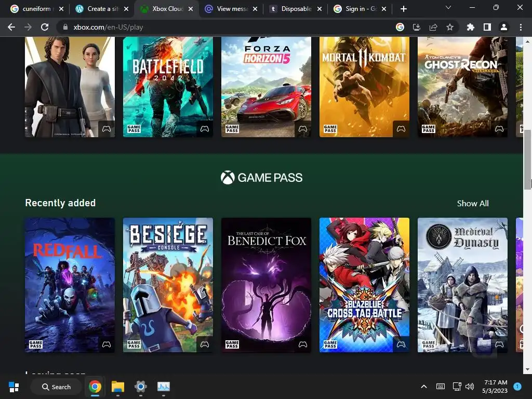This screenshot has width=532, height=399.
Task: Bookmark this page with star
Action: click(x=450, y=27)
